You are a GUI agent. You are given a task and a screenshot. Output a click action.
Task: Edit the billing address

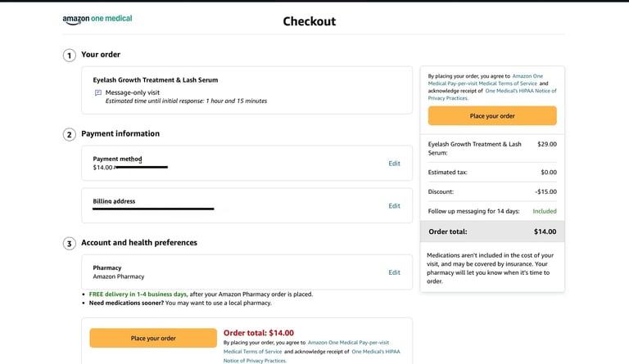coord(394,206)
